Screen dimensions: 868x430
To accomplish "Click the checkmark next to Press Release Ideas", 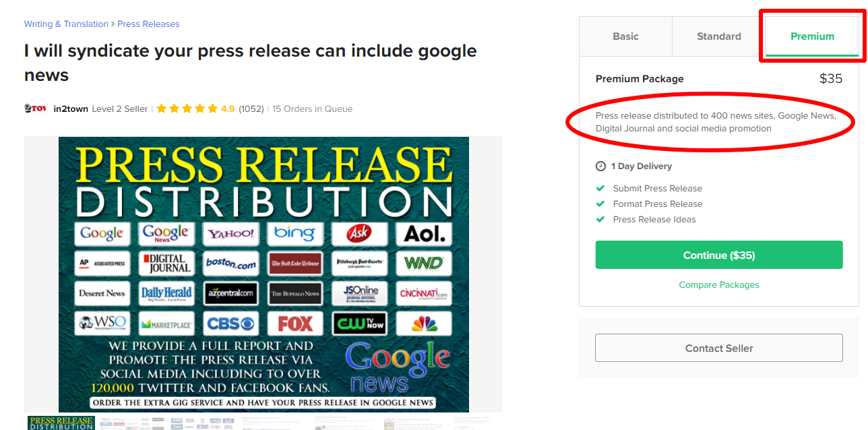I will click(x=600, y=220).
